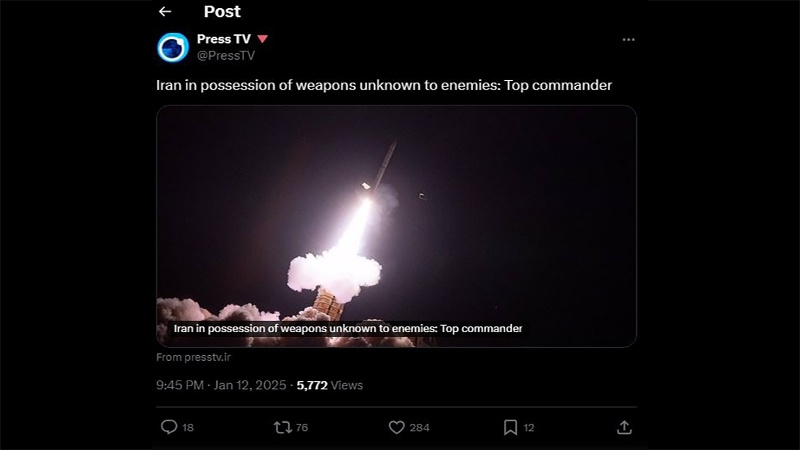Viewport: 800px width, 450px height.
Task: Click the like count 284
Action: (x=419, y=428)
